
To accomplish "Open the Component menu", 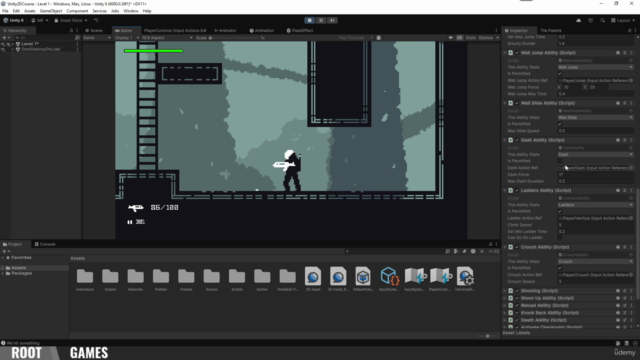I will tap(77, 11).
